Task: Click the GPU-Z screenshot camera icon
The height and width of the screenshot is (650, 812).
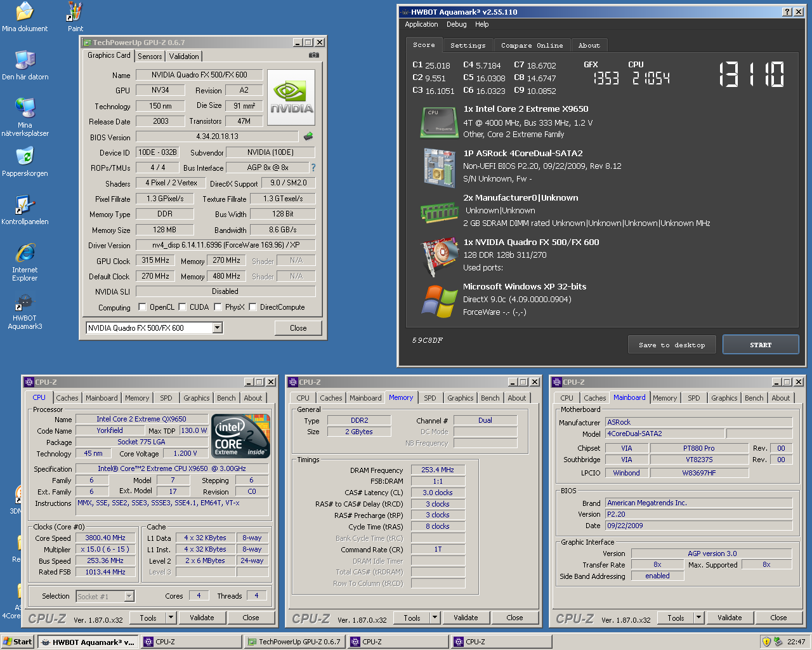Action: (x=313, y=55)
